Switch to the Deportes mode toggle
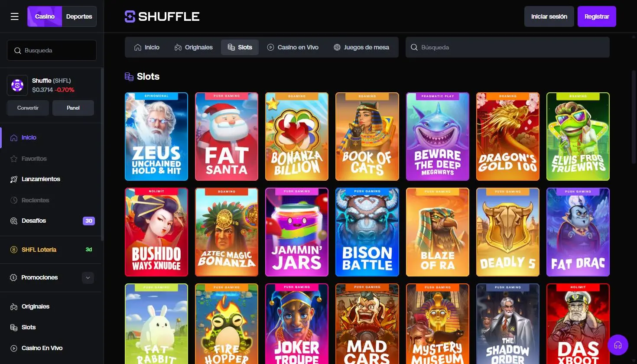The image size is (637, 364). 79,16
